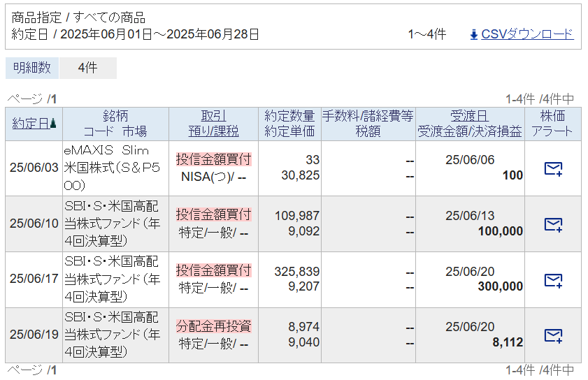588x380 pixels.
Task: Select fund name in 25/06/10 row
Action: pyautogui.click(x=112, y=224)
